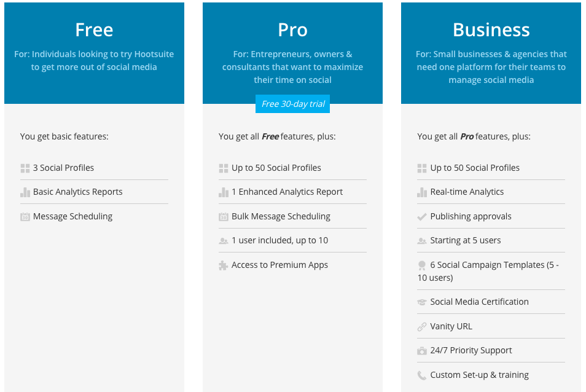Viewport: 586px width, 392px height.
Task: Select the chart icon next to Real-time Analytics
Action: tap(422, 192)
